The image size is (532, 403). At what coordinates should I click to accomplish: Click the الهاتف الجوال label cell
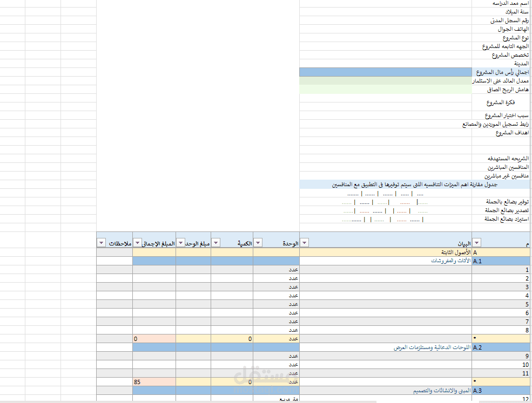coord(501,29)
